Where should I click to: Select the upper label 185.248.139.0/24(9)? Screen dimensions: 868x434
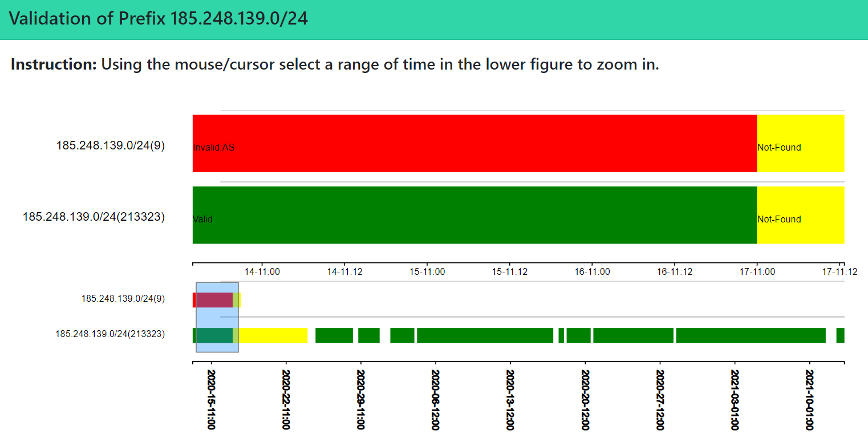coord(111,145)
